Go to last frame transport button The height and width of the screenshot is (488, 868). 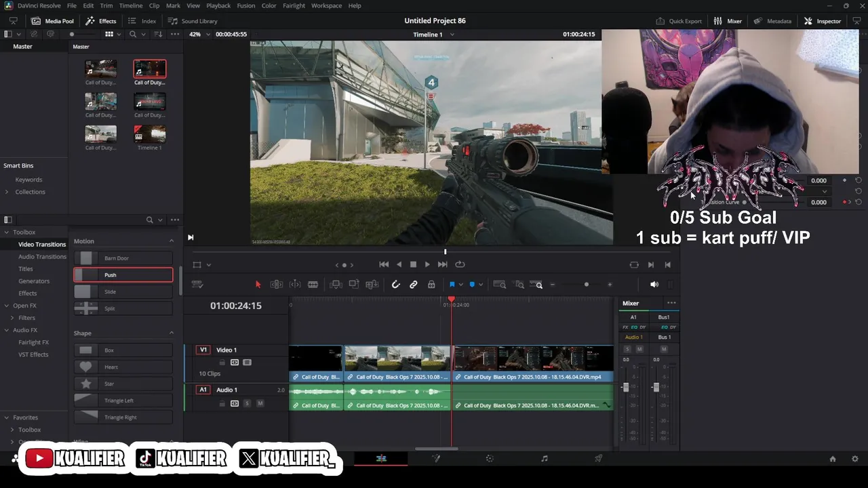[x=443, y=264]
